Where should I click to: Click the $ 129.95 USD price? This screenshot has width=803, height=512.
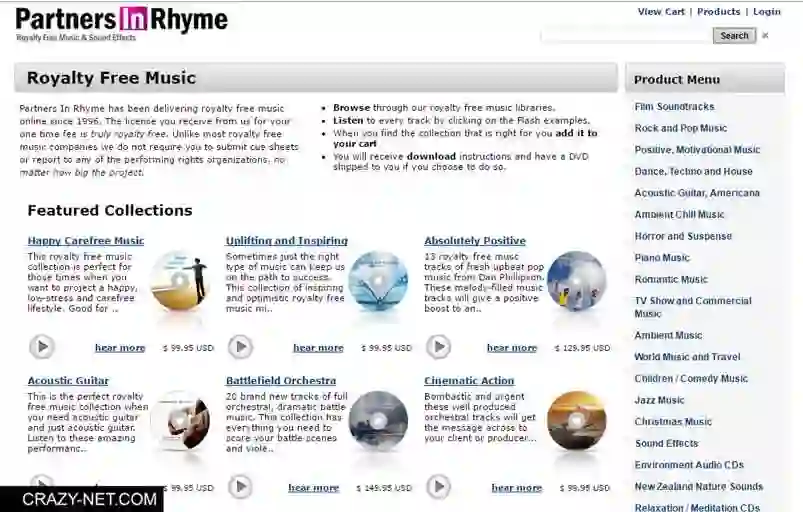pos(582,348)
